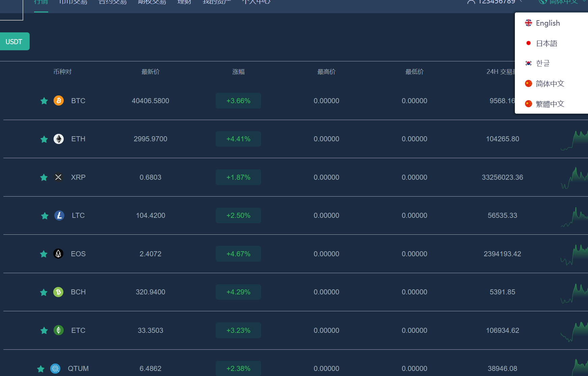
Task: Click LTC +2.50% change badge
Action: (238, 215)
